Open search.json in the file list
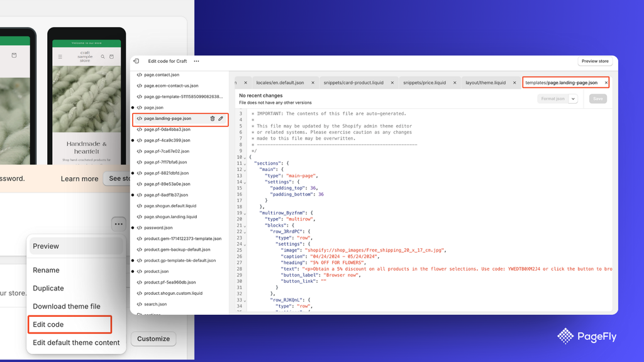 155,304
